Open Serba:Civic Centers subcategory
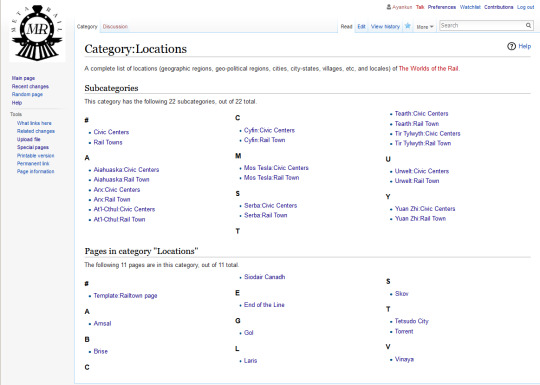540x385 pixels. (x=270, y=206)
